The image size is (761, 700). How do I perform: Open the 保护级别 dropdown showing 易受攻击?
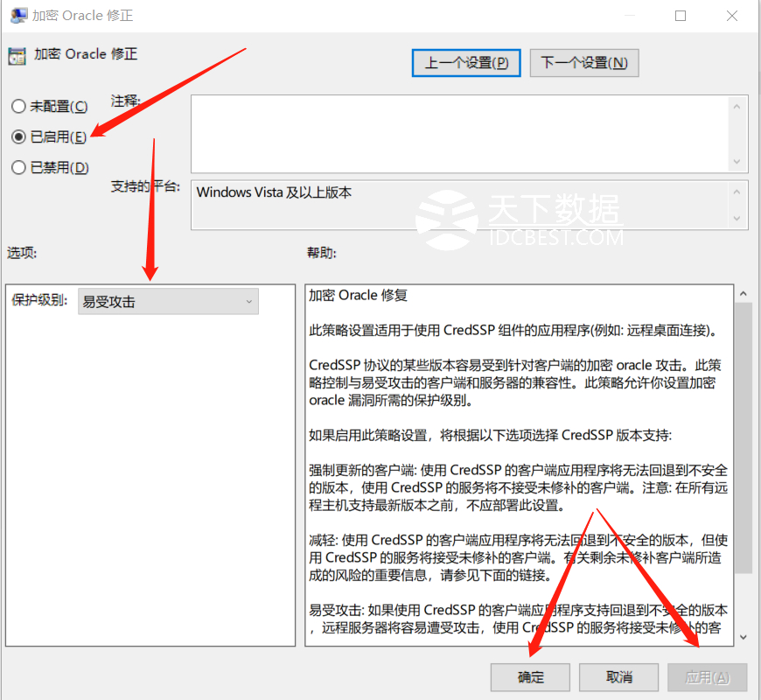pyautogui.click(x=168, y=302)
